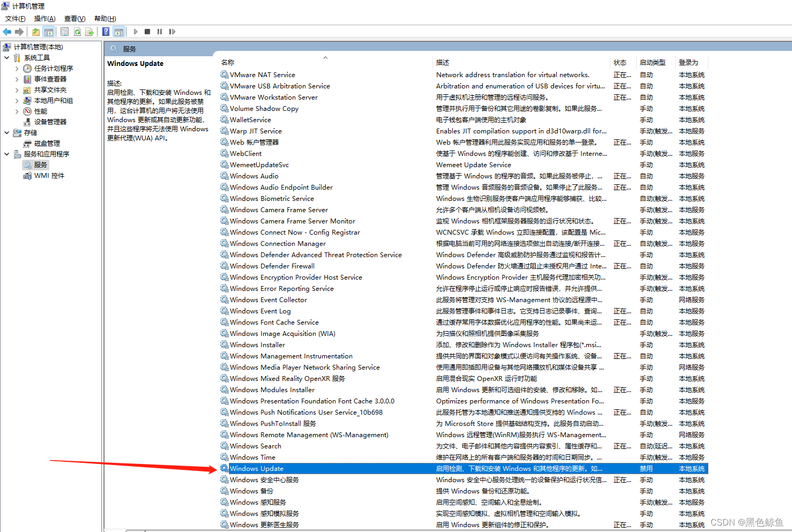The height and width of the screenshot is (532, 792).
Task: Select Windows Time service row
Action: tap(464, 458)
